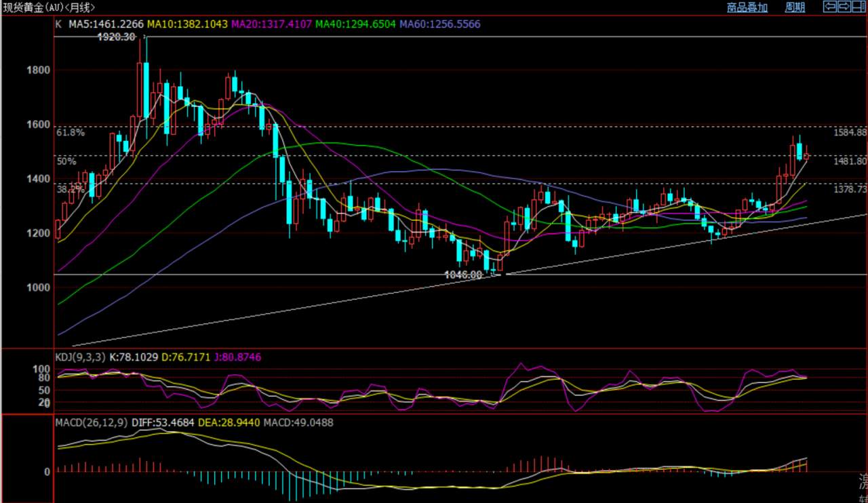Select the KDJ(9,3,3) indicator label
The height and width of the screenshot is (503, 868).
tap(81, 357)
